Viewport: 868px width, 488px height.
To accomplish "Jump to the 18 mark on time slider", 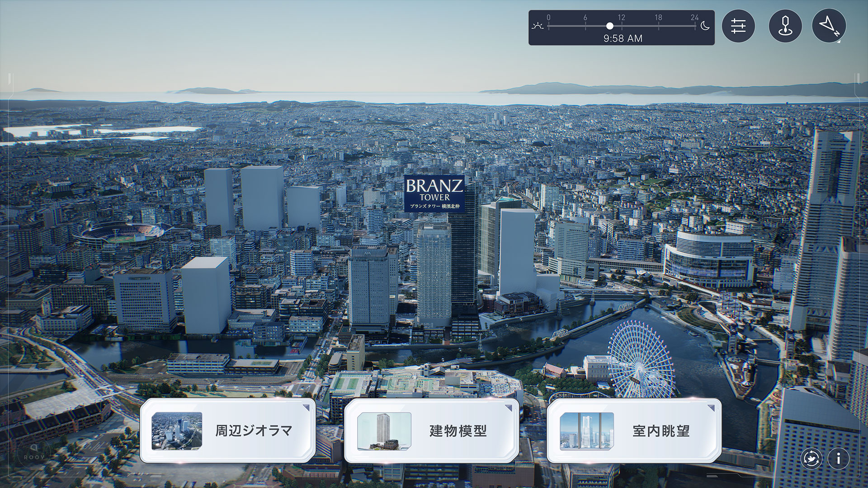I will [x=658, y=26].
